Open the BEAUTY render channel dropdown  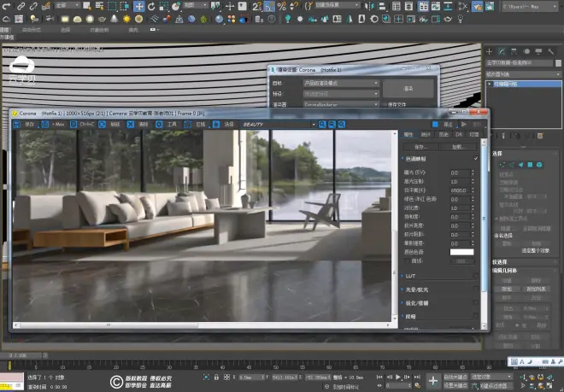pos(278,124)
